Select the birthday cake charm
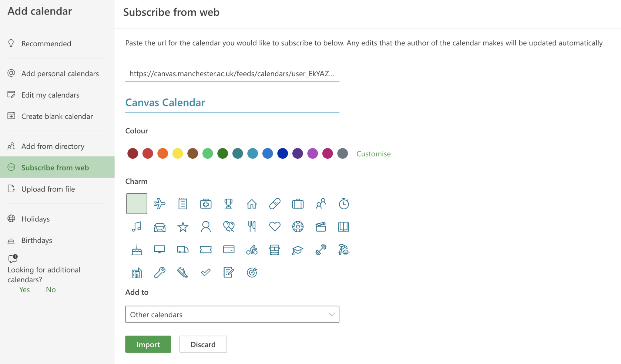Viewport: 621px width, 364px height. coord(137,250)
